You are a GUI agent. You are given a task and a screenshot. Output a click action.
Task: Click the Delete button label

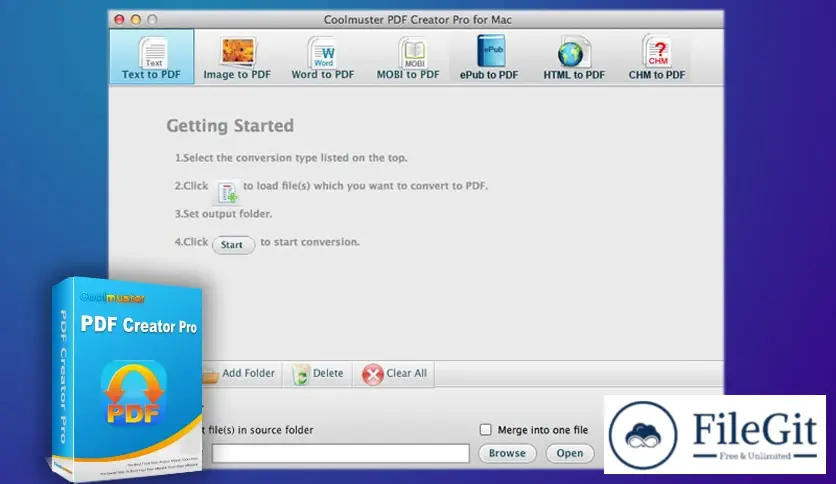click(328, 373)
